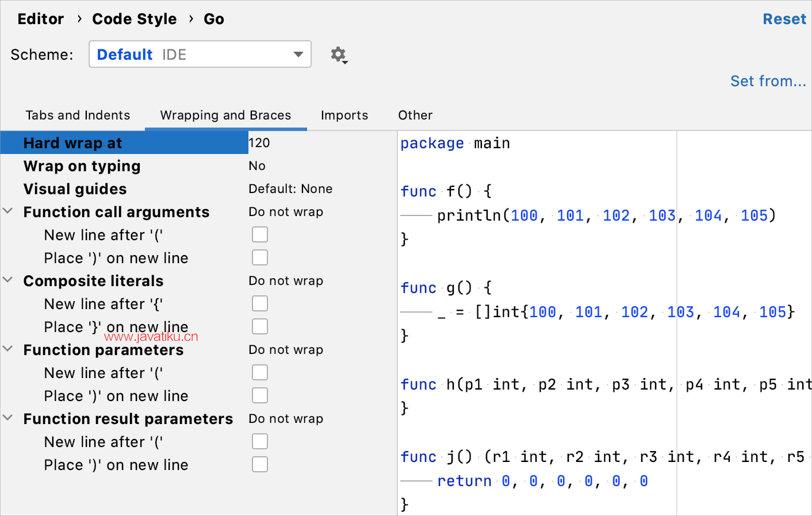Open the Scheme dropdown list
This screenshot has height=516, width=812.
[x=200, y=55]
